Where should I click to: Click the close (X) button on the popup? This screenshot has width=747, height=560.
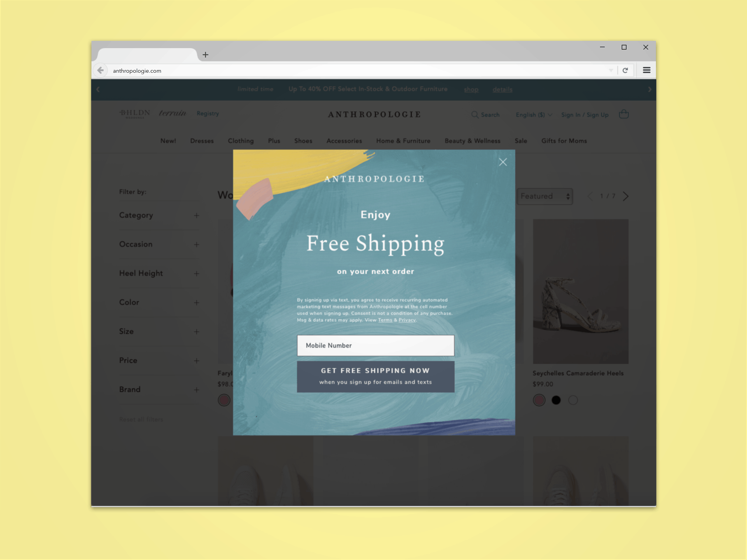pyautogui.click(x=502, y=161)
